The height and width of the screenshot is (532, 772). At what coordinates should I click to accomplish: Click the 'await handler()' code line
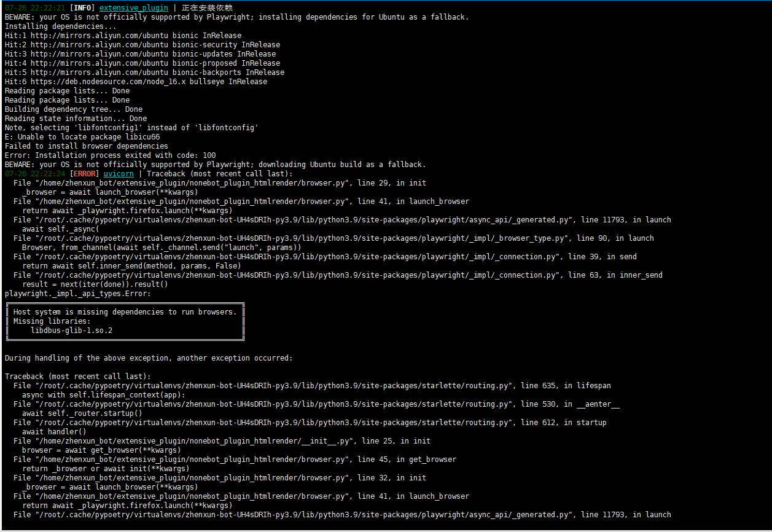[x=54, y=432]
